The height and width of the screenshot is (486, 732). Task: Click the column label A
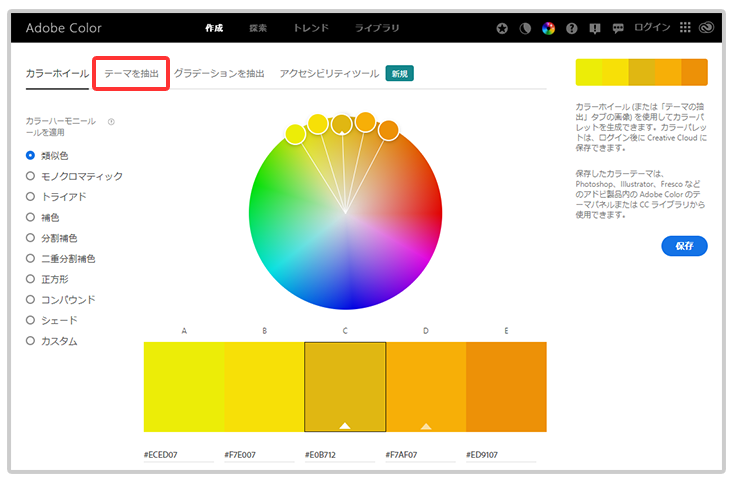[184, 331]
